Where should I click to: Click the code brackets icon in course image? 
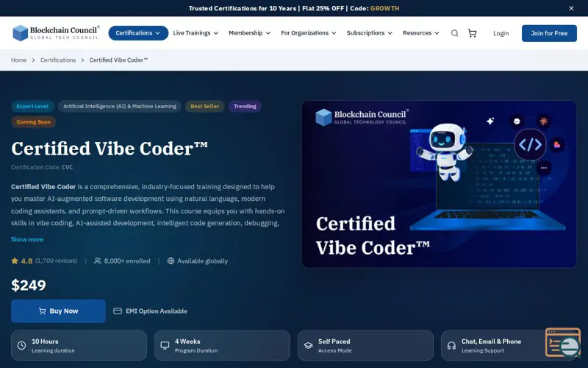(x=530, y=144)
